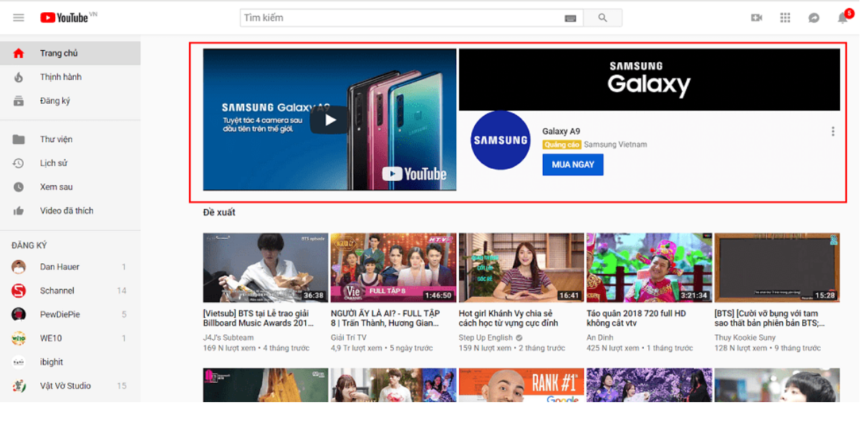Open Thư viện in the sidebar
This screenshot has width=868, height=425.
(70, 140)
